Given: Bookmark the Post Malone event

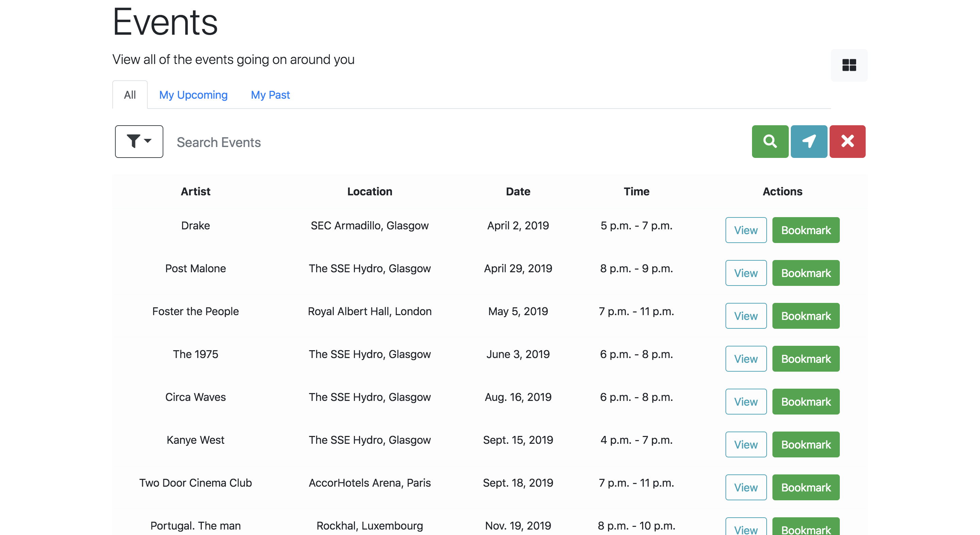Looking at the screenshot, I should [x=805, y=273].
